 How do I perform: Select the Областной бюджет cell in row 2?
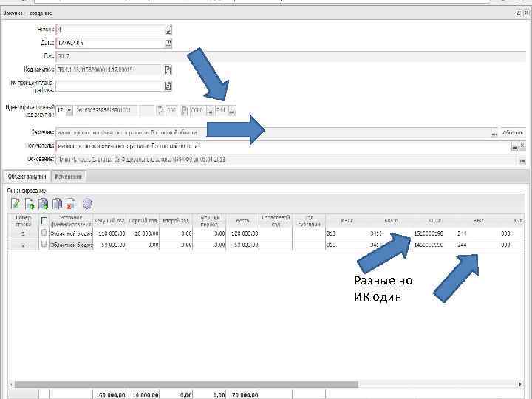(71, 245)
